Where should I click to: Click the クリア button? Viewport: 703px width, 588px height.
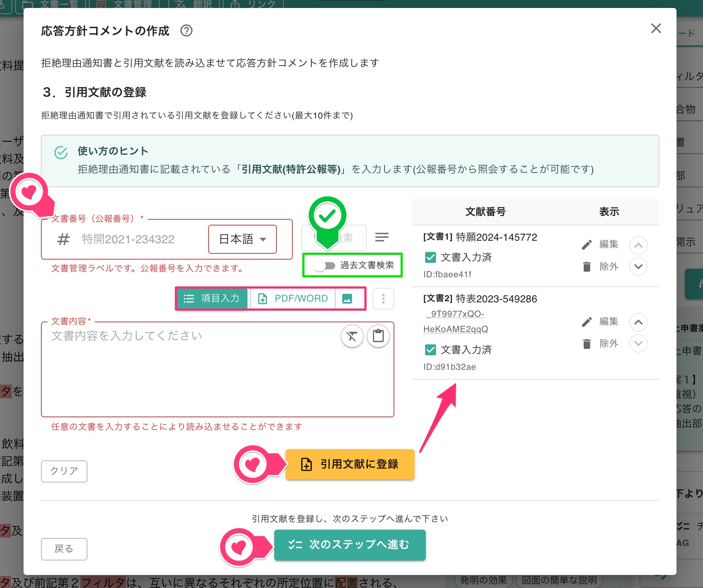coord(64,471)
